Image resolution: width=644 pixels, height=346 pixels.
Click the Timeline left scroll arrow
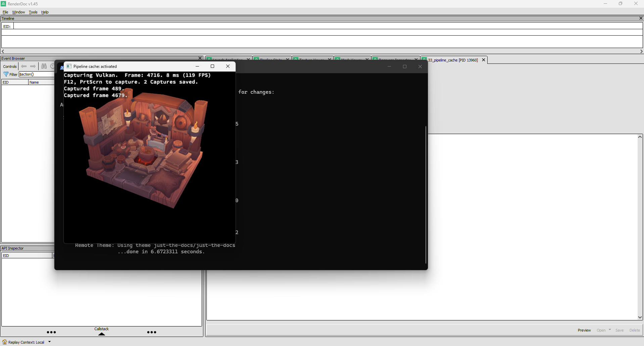click(3, 51)
